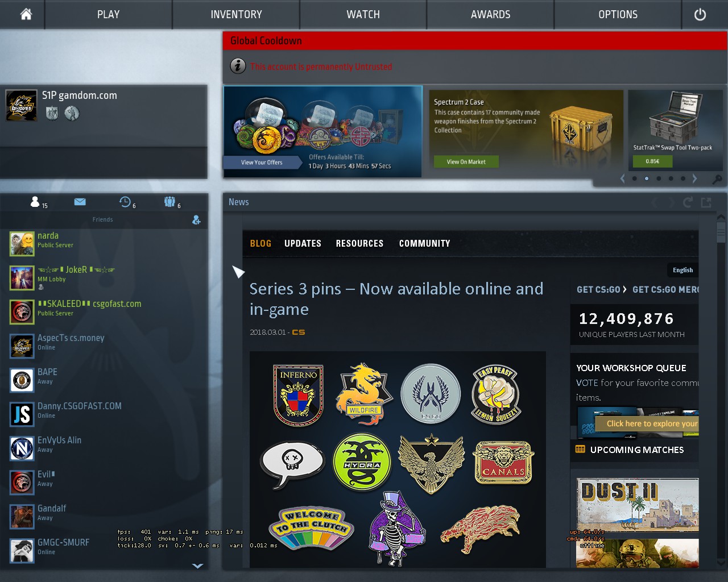Reload the News panel

coord(688,202)
